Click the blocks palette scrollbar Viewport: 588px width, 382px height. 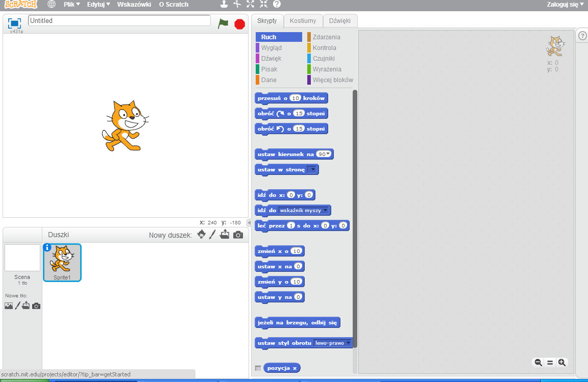(355, 219)
